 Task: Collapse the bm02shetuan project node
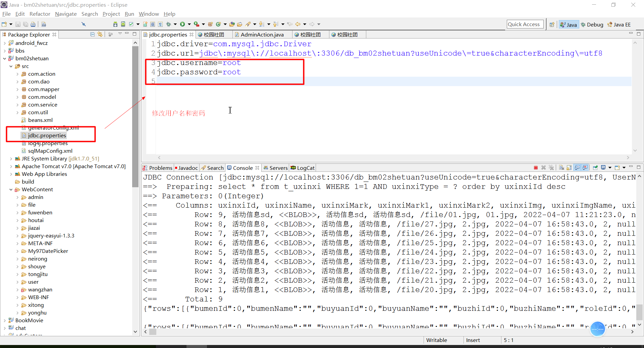pyautogui.click(x=5, y=58)
